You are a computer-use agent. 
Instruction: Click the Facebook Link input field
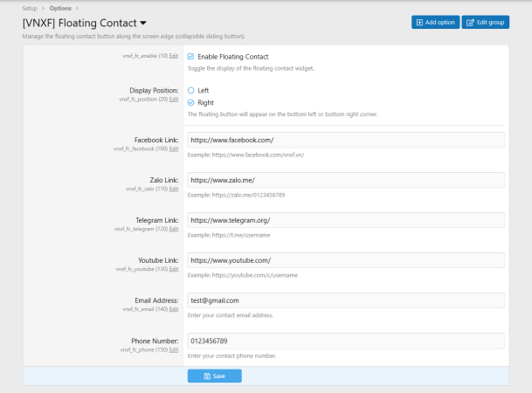tap(346, 140)
